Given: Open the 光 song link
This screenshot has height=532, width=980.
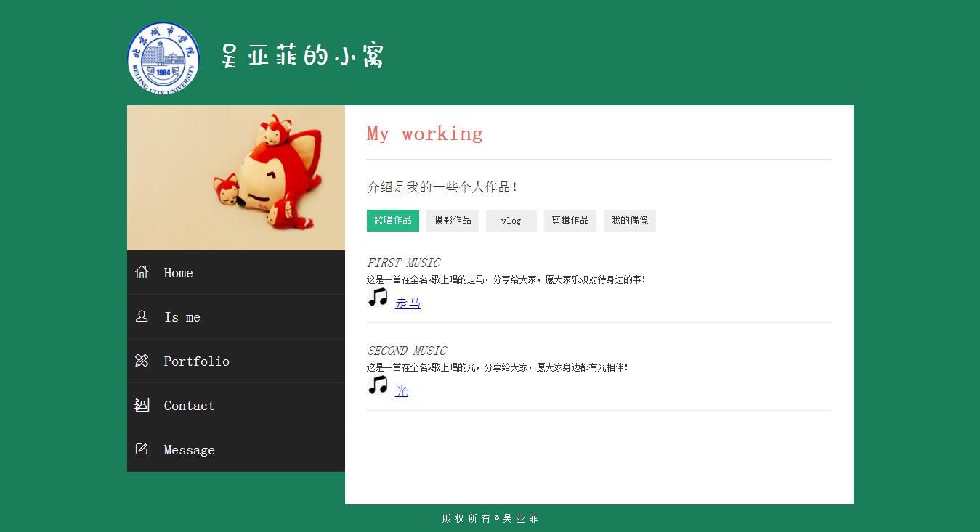Looking at the screenshot, I should click(x=402, y=391).
